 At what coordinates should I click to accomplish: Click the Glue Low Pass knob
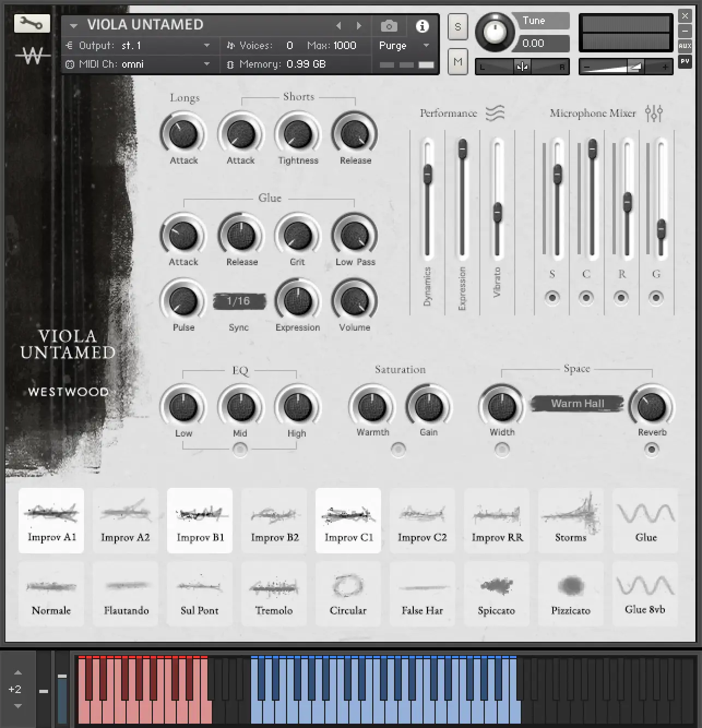(x=355, y=236)
